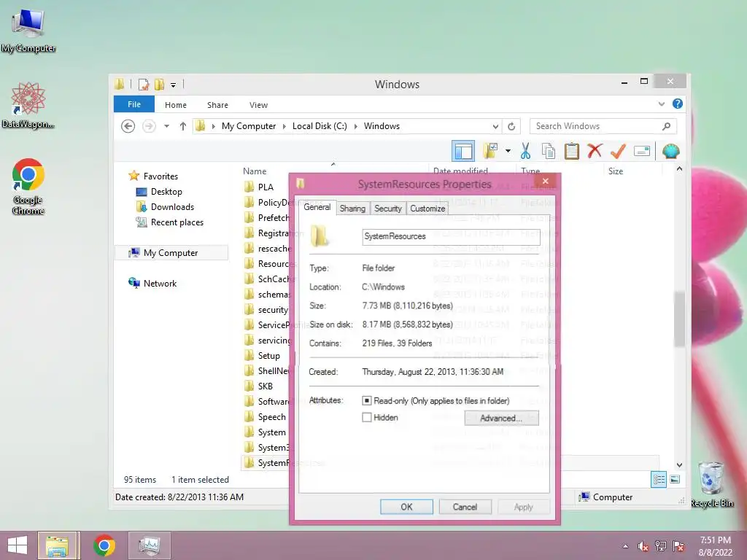Viewport: 747px width, 560px height.
Task: Switch to the Sharing tab in Properties
Action: tap(352, 209)
